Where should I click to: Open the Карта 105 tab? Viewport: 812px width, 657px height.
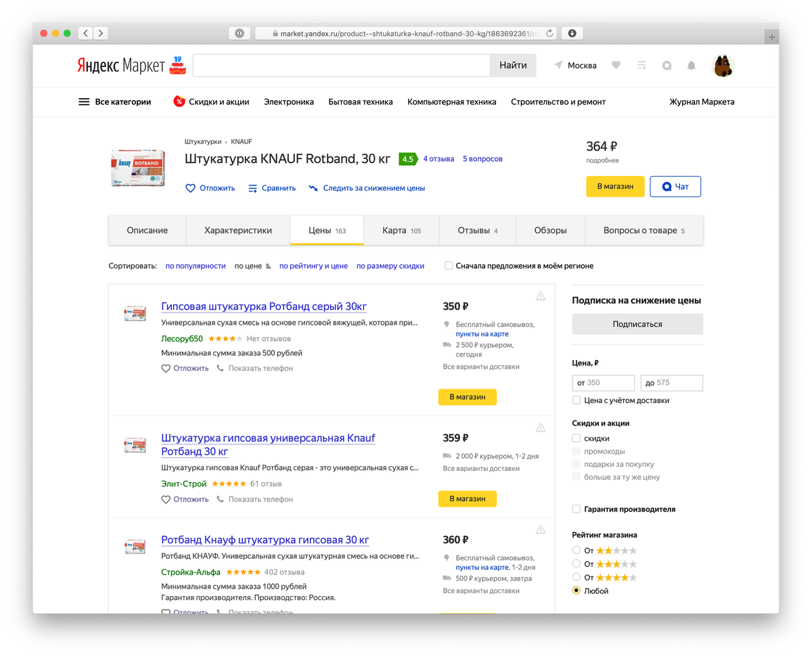pos(401,231)
